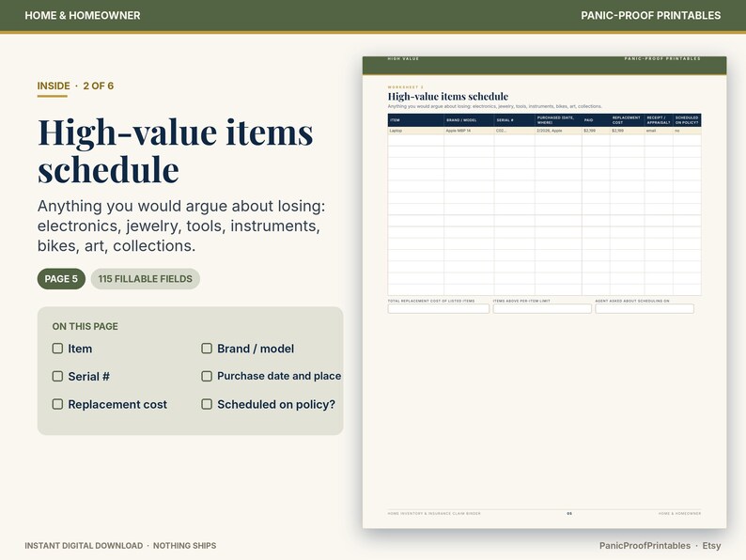Click the REPLACEMENT COST column header
This screenshot has height=560, width=746.
(627, 120)
